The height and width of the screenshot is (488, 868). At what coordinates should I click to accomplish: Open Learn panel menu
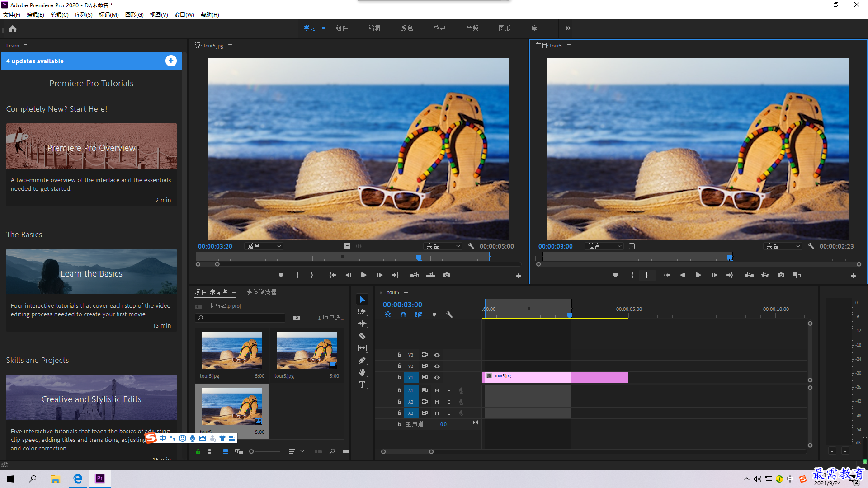(25, 46)
